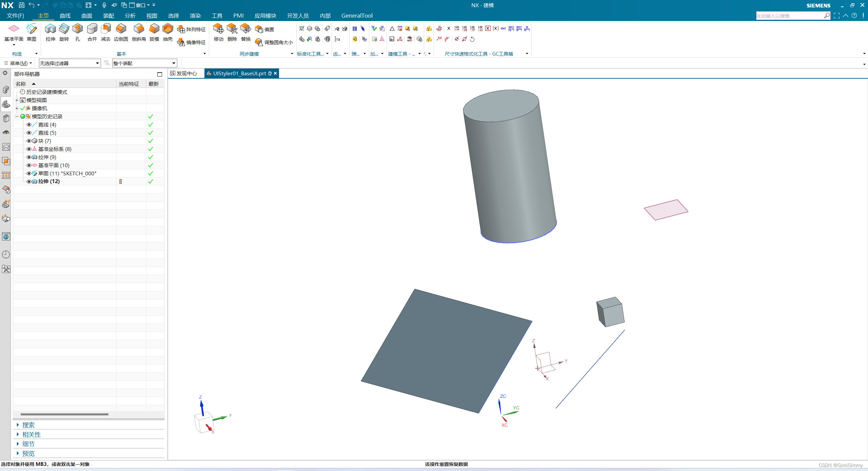The width and height of the screenshot is (868, 471).
Task: Select the 移动 (Move Face) tool
Action: [x=218, y=32]
